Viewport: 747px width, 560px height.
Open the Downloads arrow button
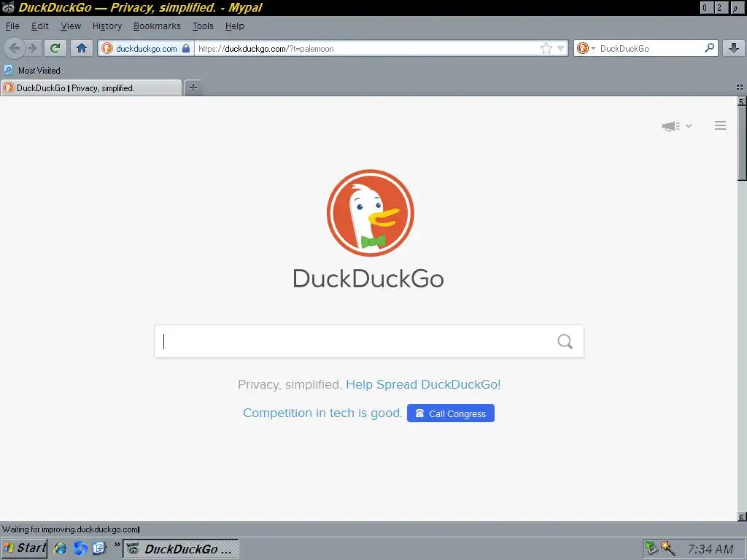click(734, 48)
